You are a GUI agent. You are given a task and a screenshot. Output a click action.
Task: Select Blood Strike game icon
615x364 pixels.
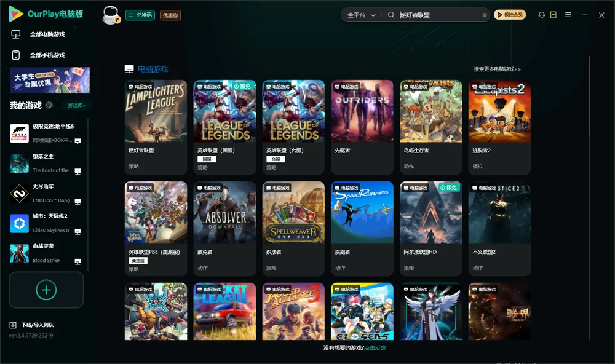(19, 253)
